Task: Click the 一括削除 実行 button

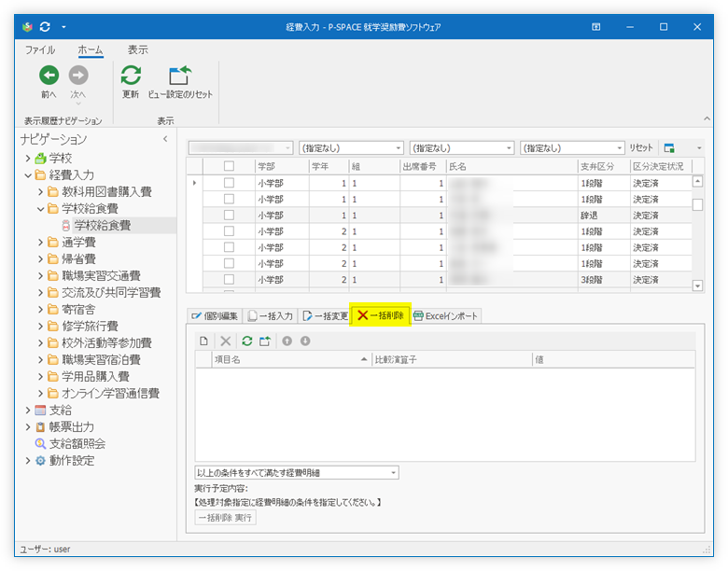Action: tap(226, 518)
